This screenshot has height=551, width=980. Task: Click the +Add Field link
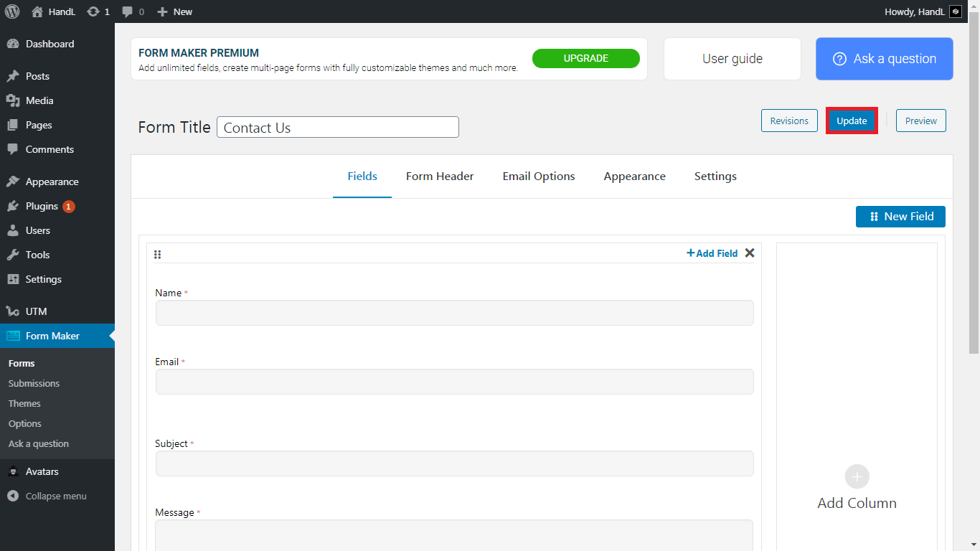pyautogui.click(x=712, y=253)
